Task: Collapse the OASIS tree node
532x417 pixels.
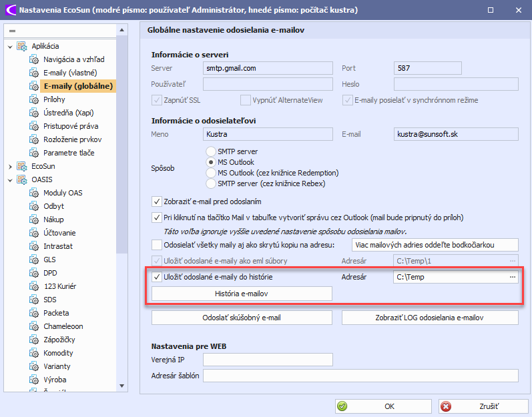Action: pos(10,179)
